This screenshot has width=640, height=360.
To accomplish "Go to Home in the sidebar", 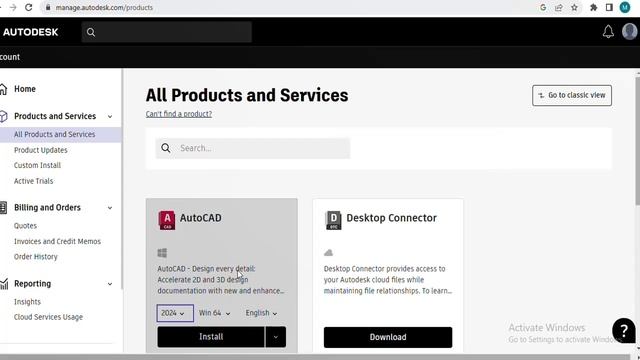I will pyautogui.click(x=25, y=89).
